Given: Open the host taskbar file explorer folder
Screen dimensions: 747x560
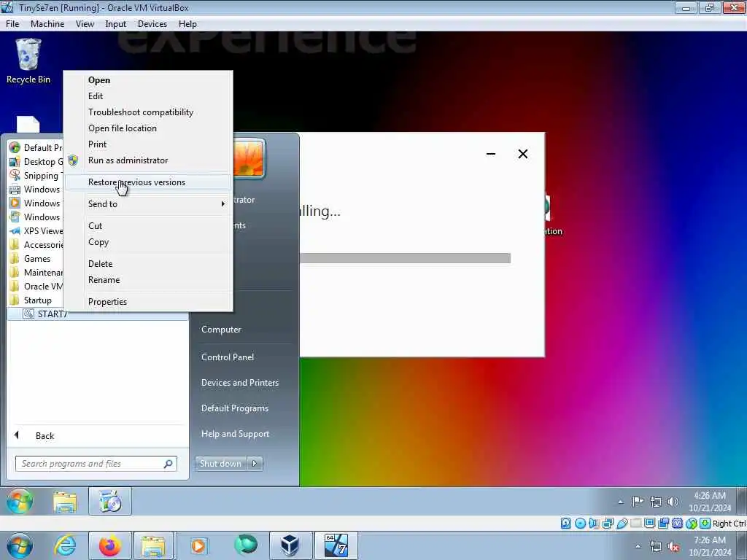Looking at the screenshot, I should 152,545.
